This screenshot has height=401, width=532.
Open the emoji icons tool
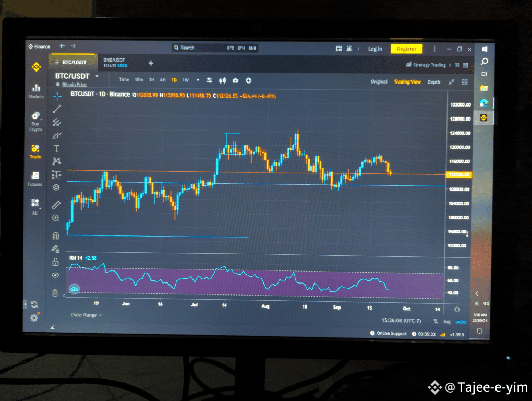(x=56, y=187)
